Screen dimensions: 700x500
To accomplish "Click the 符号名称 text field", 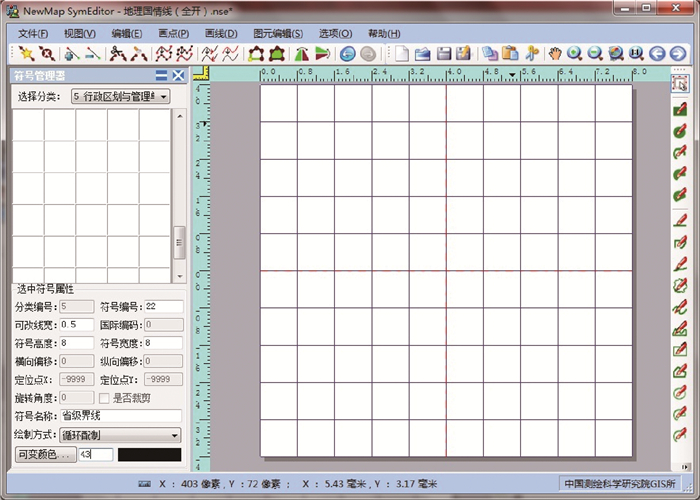I will click(x=121, y=415).
